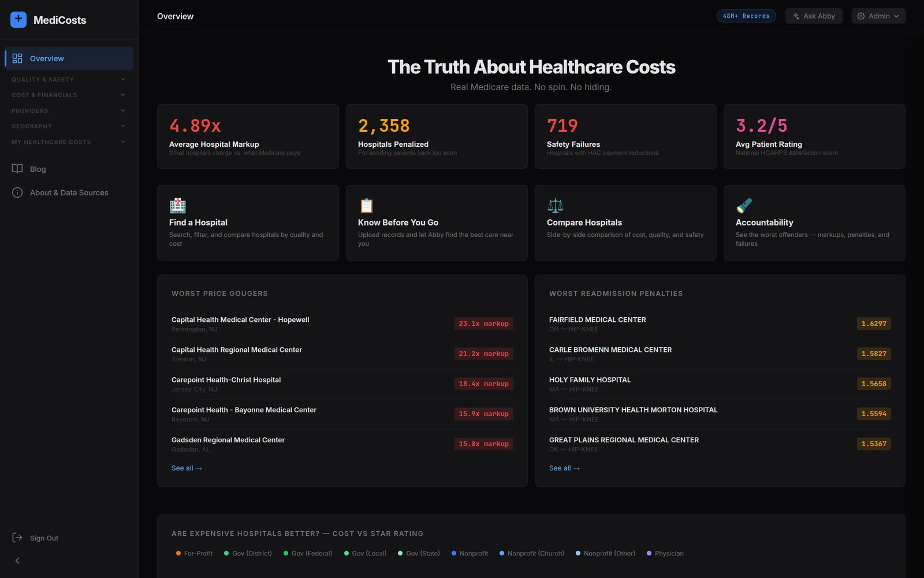The width and height of the screenshot is (924, 578).
Task: Click the 1.5827 penalty value
Action: pos(874,354)
